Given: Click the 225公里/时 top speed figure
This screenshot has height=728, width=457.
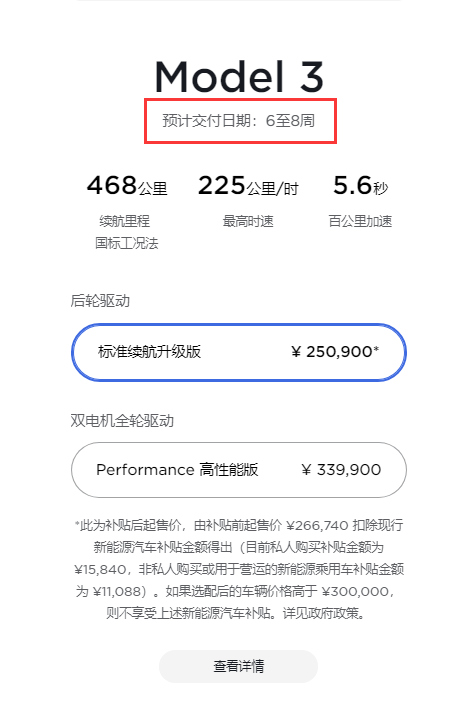Looking at the screenshot, I should 248,186.
